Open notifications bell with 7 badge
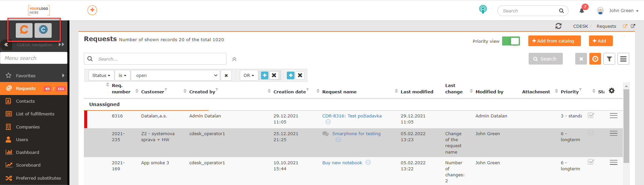Image resolution: width=644 pixels, height=185 pixels. tap(582, 11)
